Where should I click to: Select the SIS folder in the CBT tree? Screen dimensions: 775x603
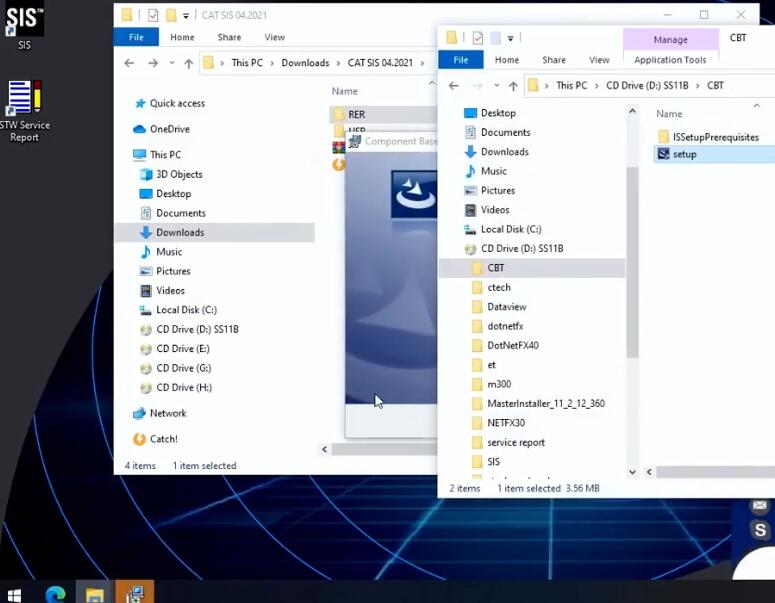coord(493,462)
